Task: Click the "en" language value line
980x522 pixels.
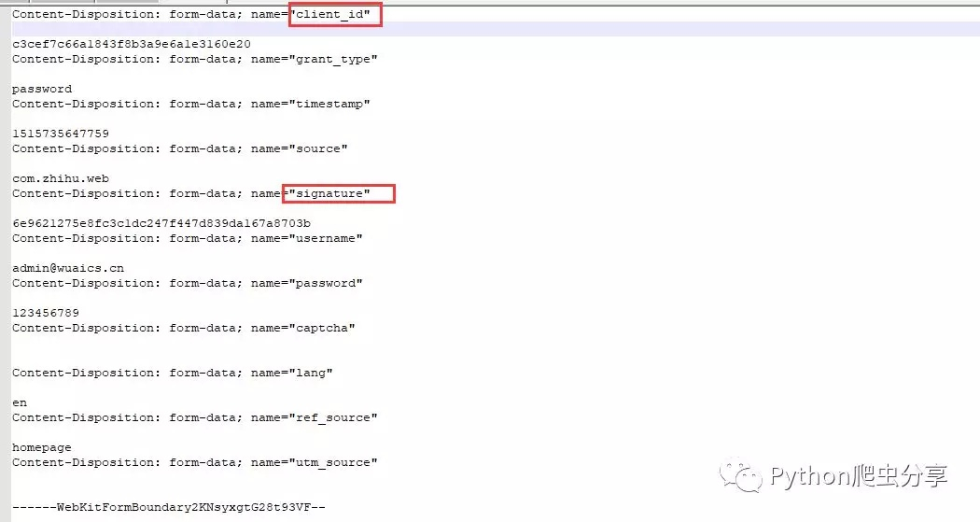Action: click(x=20, y=403)
